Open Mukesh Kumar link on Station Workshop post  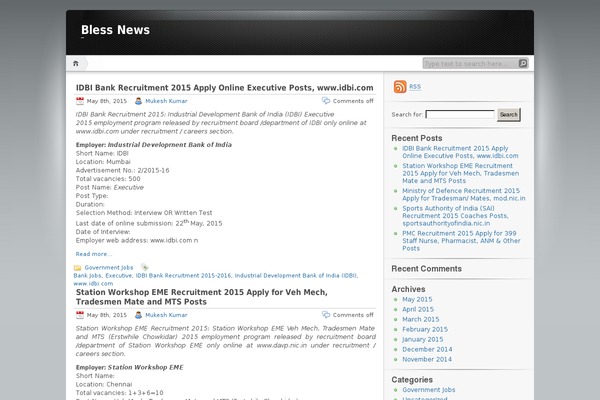click(166, 315)
